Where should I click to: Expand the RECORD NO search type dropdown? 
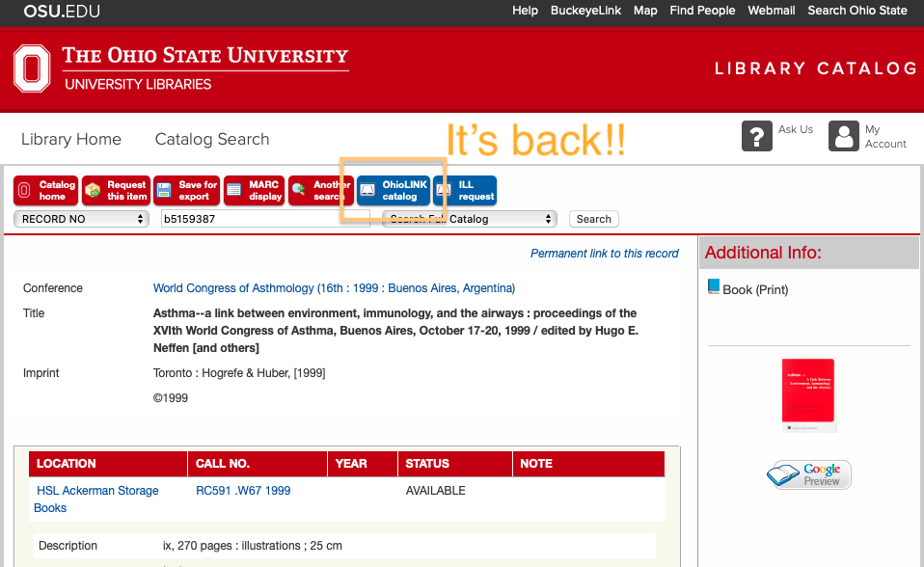coord(81,219)
